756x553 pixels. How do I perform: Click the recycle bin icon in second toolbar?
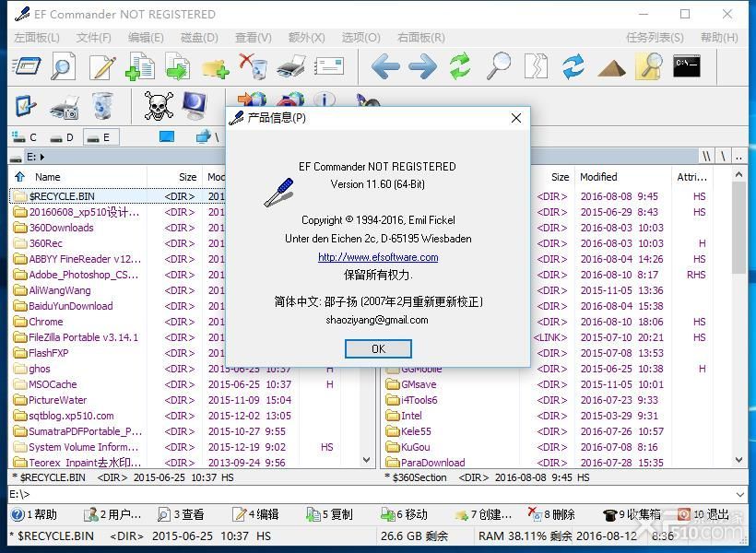coord(102,106)
